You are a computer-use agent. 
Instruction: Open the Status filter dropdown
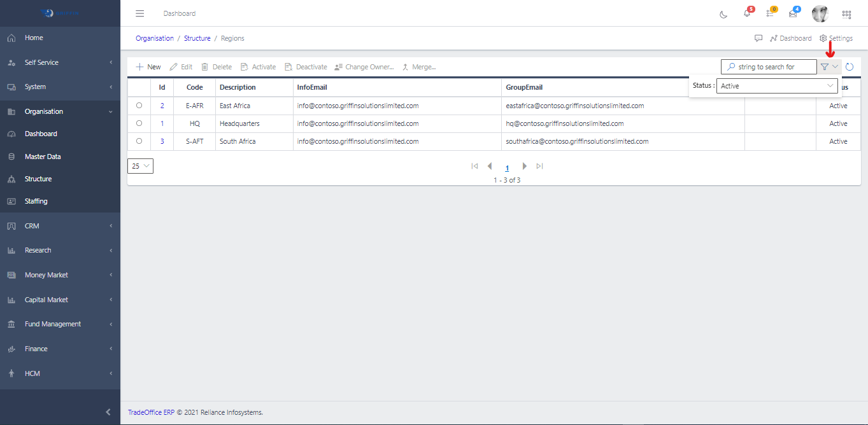click(777, 86)
